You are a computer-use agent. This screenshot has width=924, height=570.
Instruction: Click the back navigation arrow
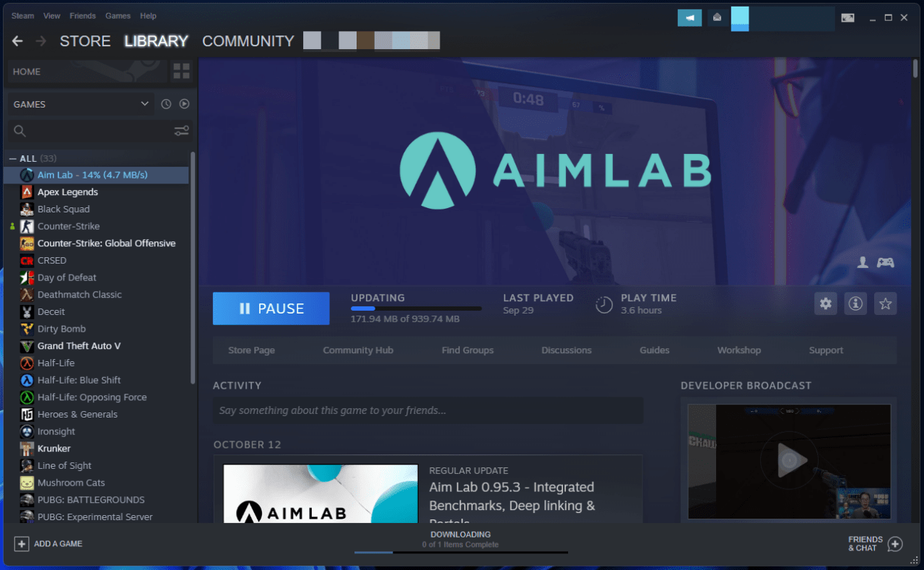(17, 41)
